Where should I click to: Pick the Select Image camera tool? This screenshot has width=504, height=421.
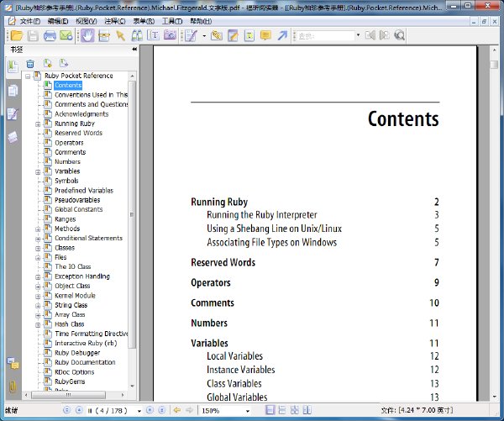pyautogui.click(x=170, y=35)
